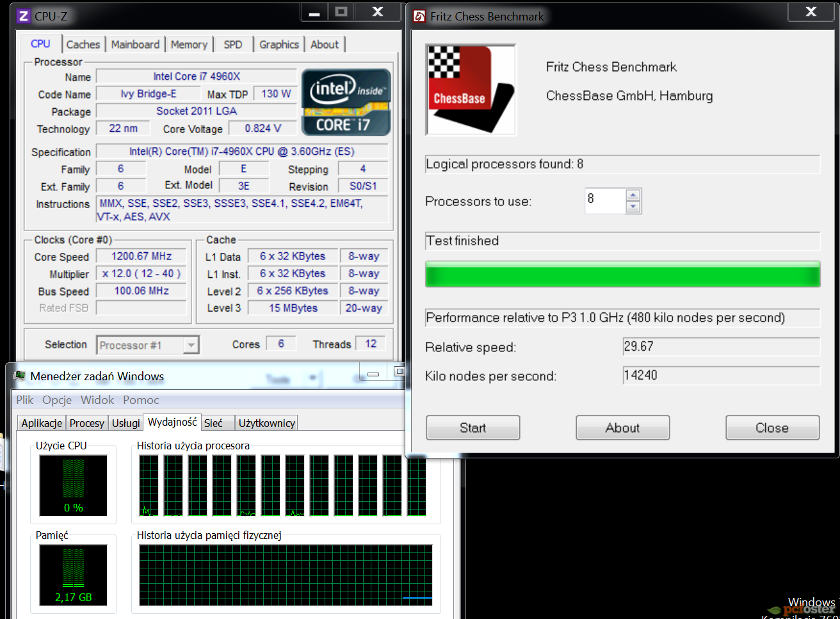Switch to the Procesy tab
Screen dimensions: 840x619
tap(86, 423)
